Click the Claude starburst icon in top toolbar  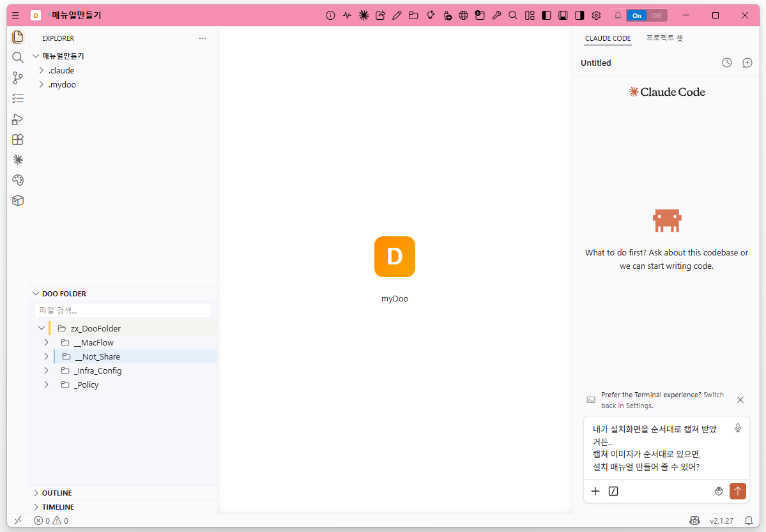(x=364, y=15)
